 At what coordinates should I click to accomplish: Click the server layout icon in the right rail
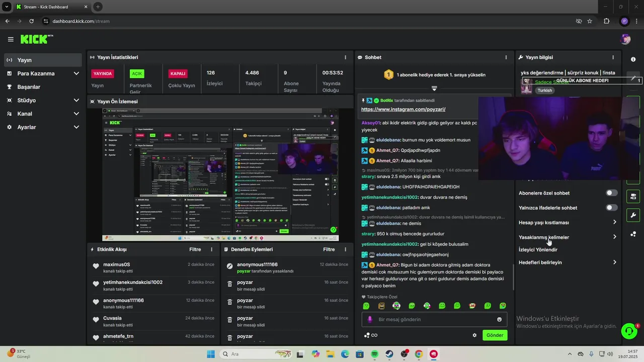[x=633, y=196]
